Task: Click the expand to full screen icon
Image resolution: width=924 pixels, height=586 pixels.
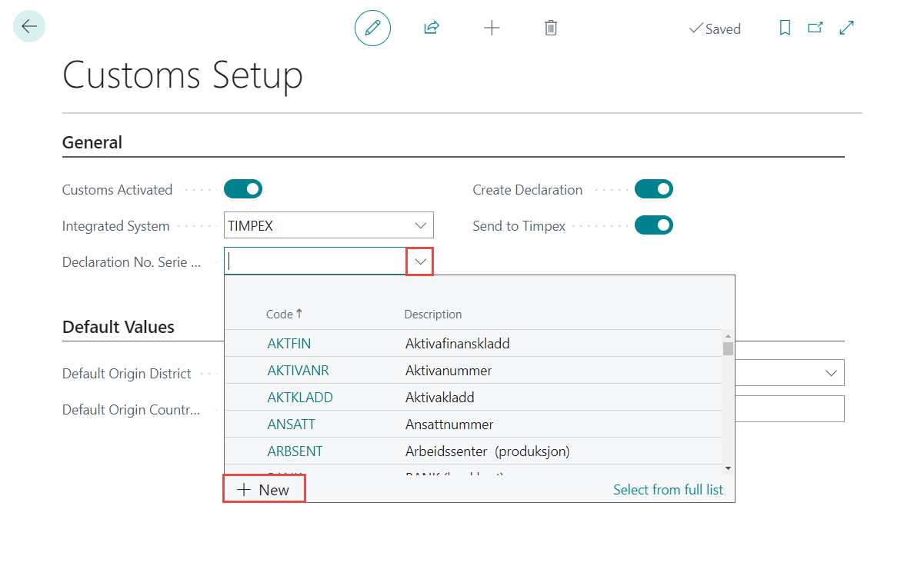Action: pyautogui.click(x=847, y=28)
